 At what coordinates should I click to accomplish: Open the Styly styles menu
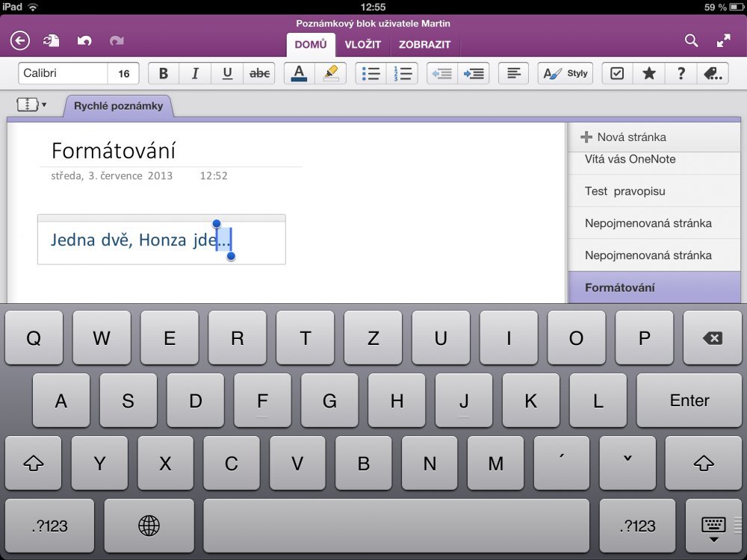pyautogui.click(x=565, y=72)
